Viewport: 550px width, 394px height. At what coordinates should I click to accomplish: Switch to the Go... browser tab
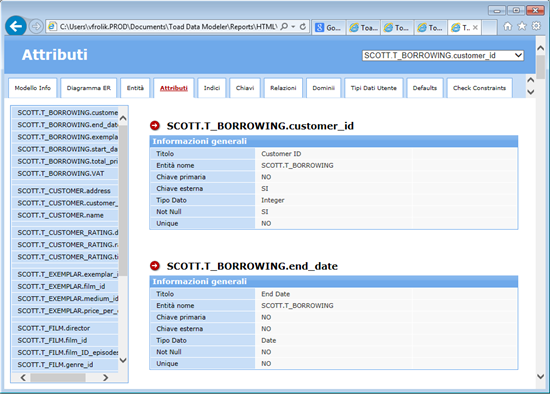pyautogui.click(x=328, y=28)
